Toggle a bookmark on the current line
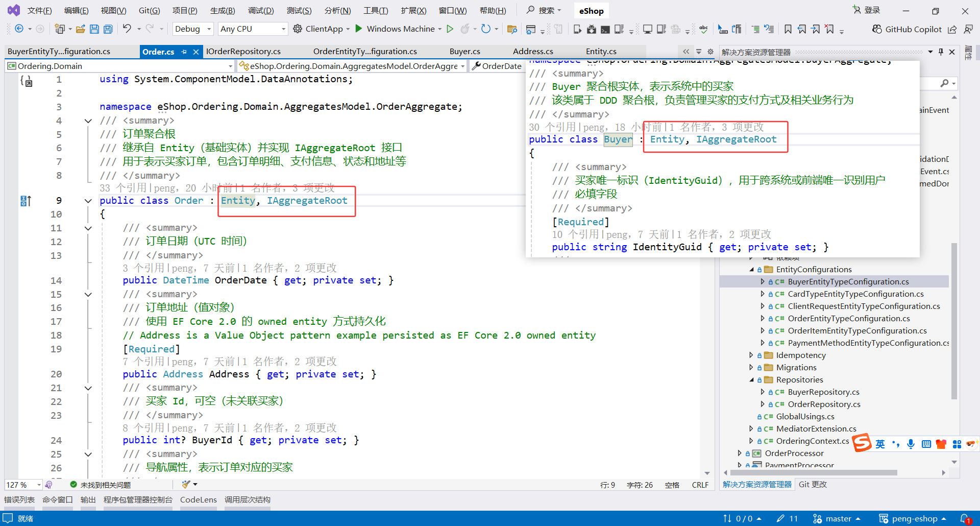Image resolution: width=980 pixels, height=526 pixels. (x=788, y=29)
